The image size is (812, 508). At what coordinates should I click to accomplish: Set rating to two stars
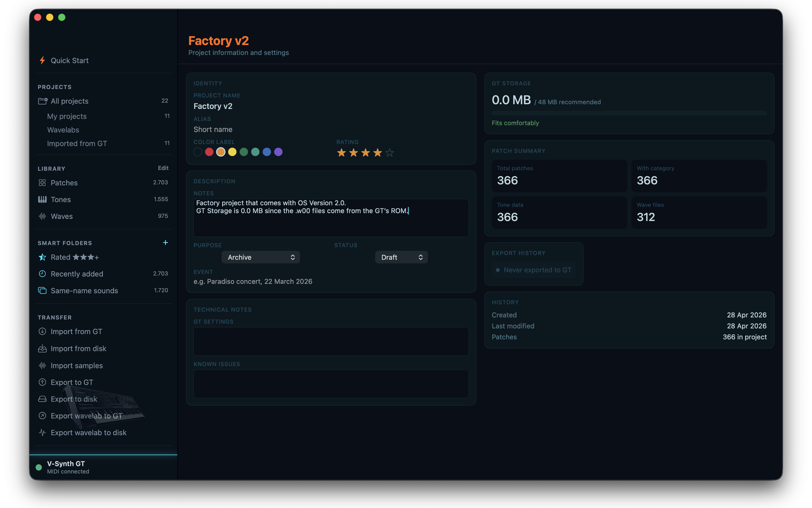(354, 153)
